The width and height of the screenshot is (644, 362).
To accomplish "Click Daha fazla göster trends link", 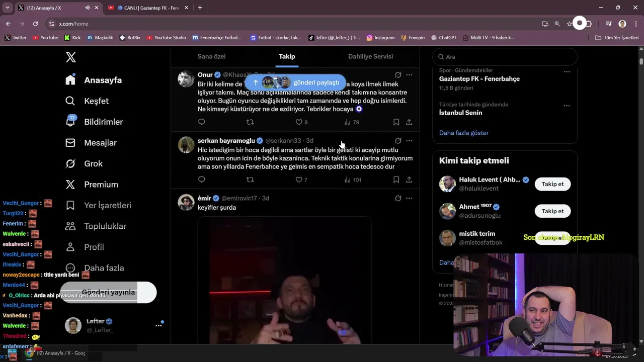I will (x=464, y=133).
